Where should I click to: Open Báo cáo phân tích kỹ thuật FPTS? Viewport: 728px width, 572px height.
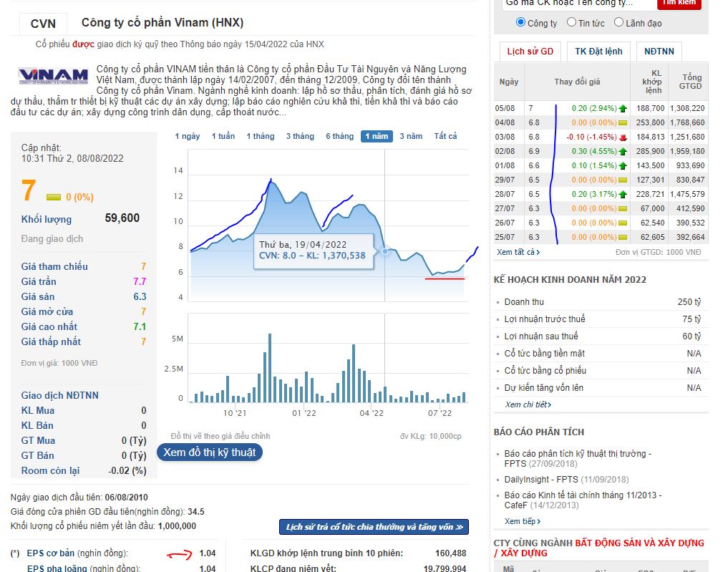578,459
